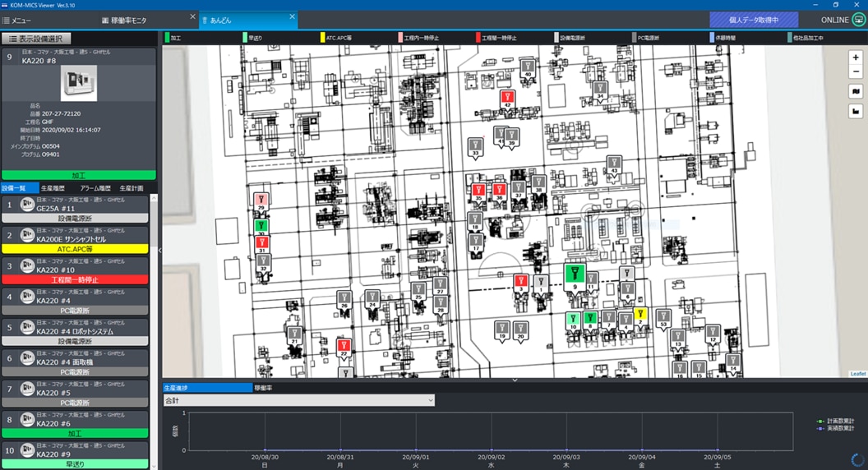Screen dimensions: 868x470
Task: Select KA200E サンシャフトセル in equipment list
Action: tap(74, 239)
